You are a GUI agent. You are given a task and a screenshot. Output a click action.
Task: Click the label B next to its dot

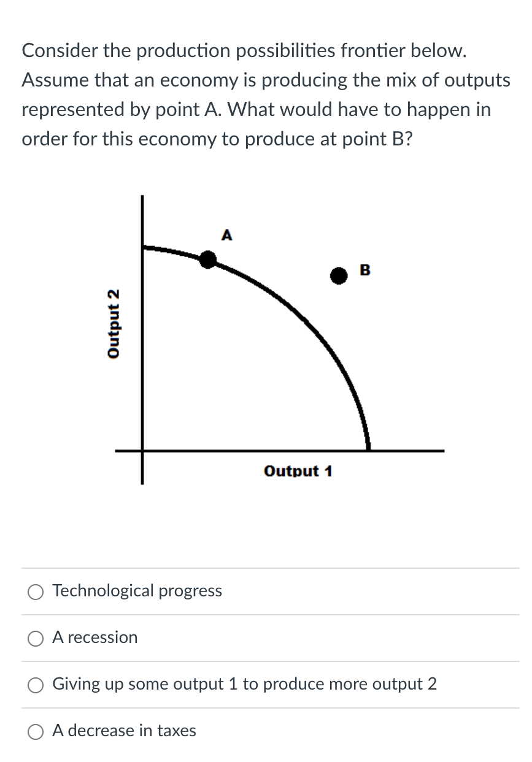[366, 269]
